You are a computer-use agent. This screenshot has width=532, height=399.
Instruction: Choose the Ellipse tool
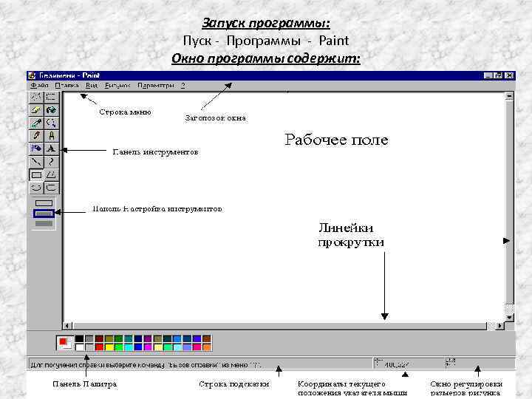click(36, 188)
